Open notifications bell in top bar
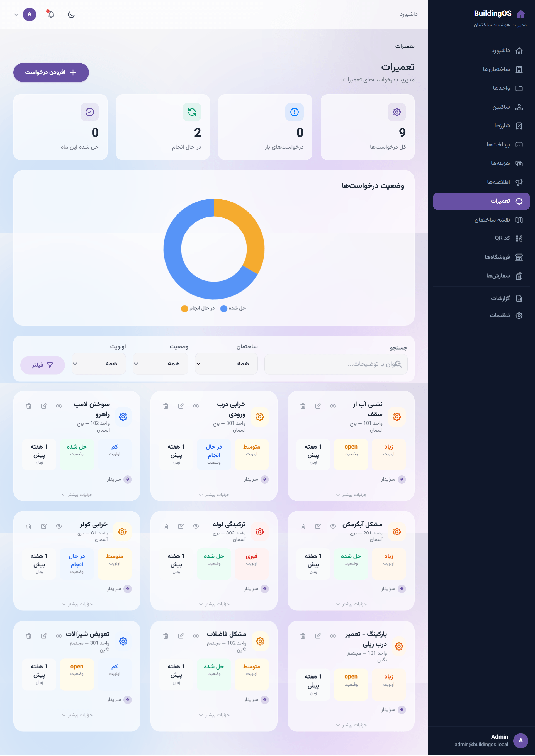The height and width of the screenshot is (756, 535). tap(51, 14)
